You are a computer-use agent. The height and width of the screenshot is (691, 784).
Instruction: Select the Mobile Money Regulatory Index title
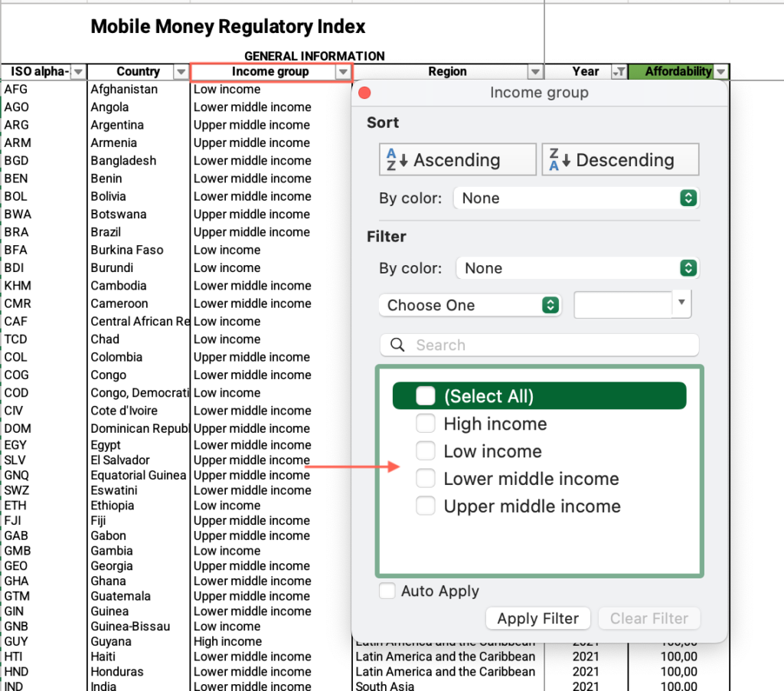[228, 27]
